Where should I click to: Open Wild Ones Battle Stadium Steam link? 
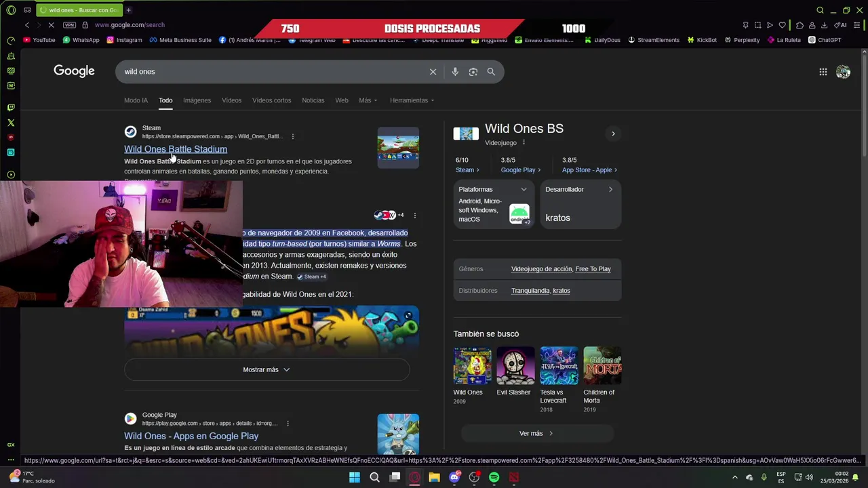[176, 149]
